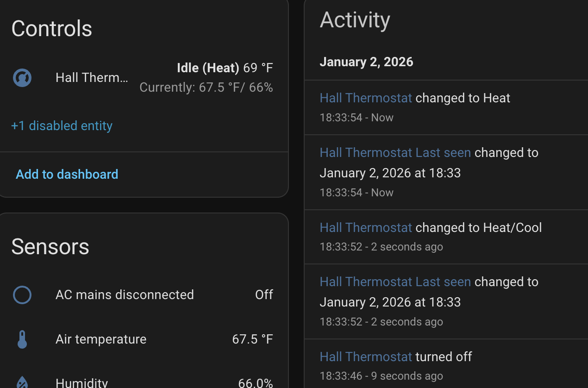Open the Humidity sensor label

point(81,383)
